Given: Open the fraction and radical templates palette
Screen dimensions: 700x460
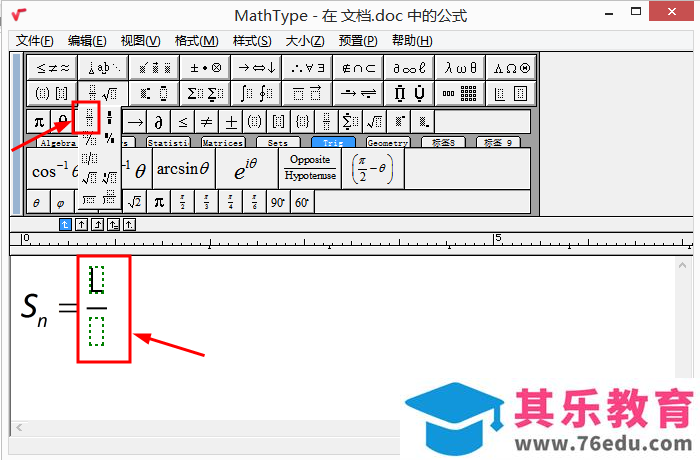Looking at the screenshot, I should (103, 93).
